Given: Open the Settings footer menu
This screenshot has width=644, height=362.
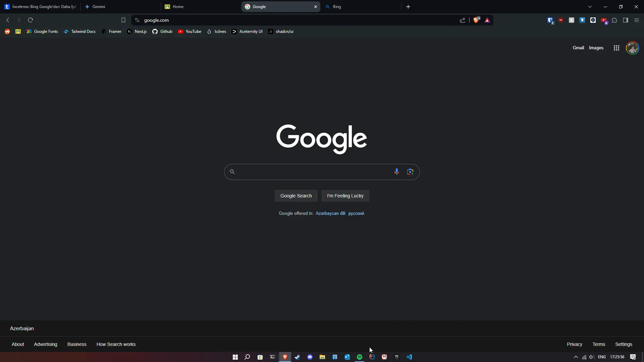Looking at the screenshot, I should pos(624,344).
